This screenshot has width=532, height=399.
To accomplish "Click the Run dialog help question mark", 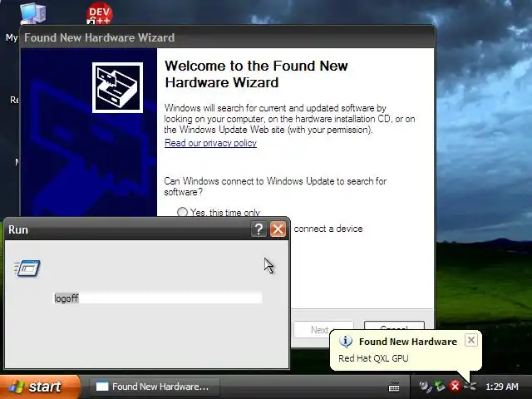I will [259, 229].
